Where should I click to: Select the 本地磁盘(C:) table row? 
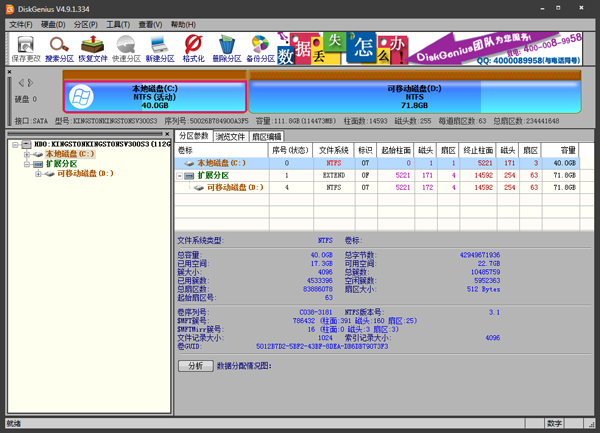point(377,163)
